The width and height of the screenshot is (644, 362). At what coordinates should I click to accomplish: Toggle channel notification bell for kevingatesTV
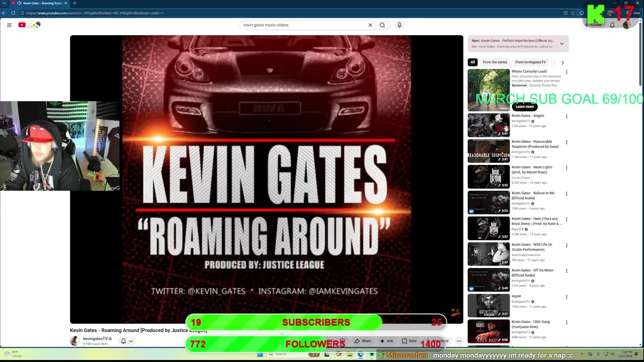[123, 341]
